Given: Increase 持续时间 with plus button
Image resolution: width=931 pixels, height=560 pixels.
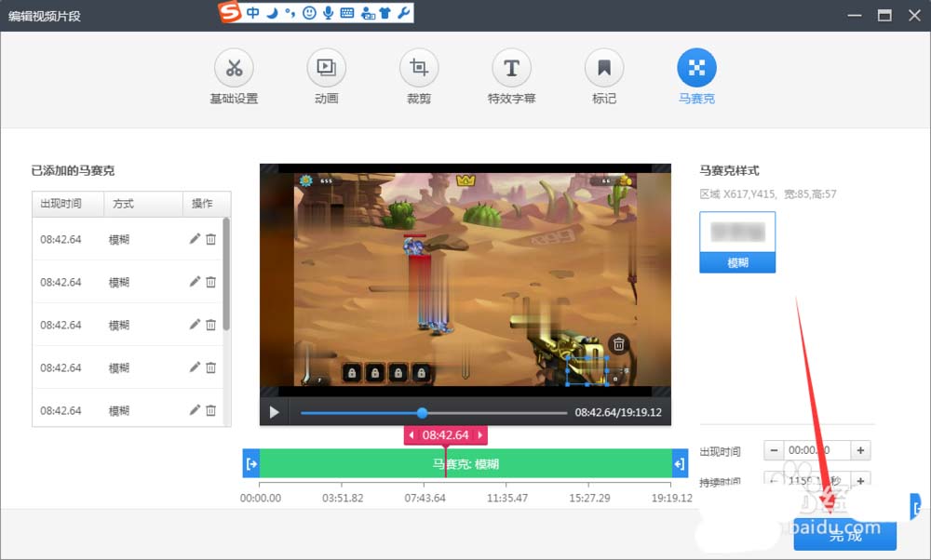Looking at the screenshot, I should point(860,479).
